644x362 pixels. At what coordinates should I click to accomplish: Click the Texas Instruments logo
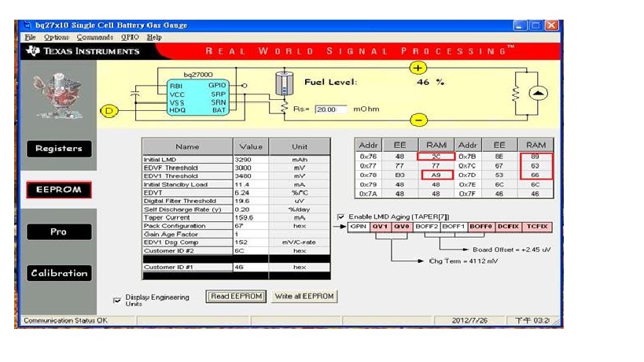coord(83,51)
